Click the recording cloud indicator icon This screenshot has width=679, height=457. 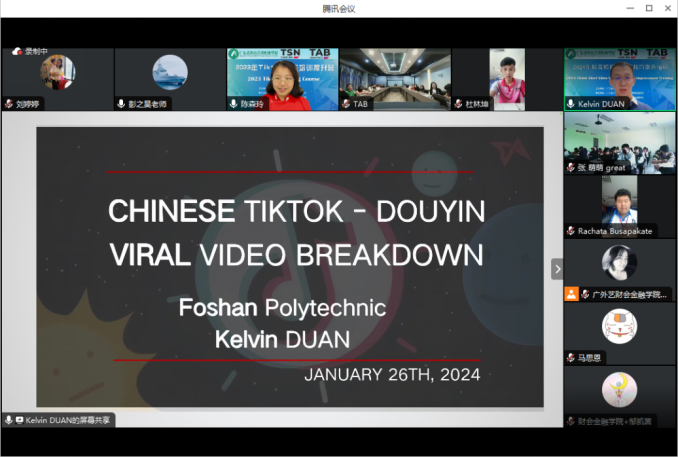(x=17, y=51)
